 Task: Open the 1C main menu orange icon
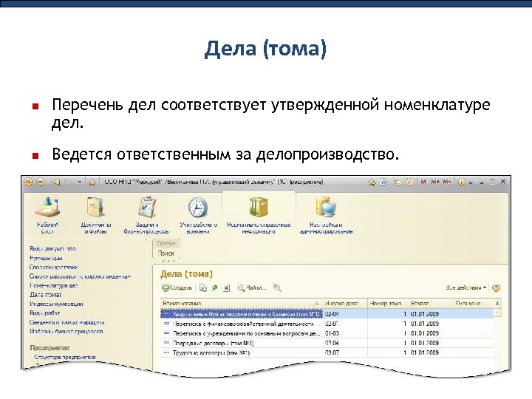29,183
